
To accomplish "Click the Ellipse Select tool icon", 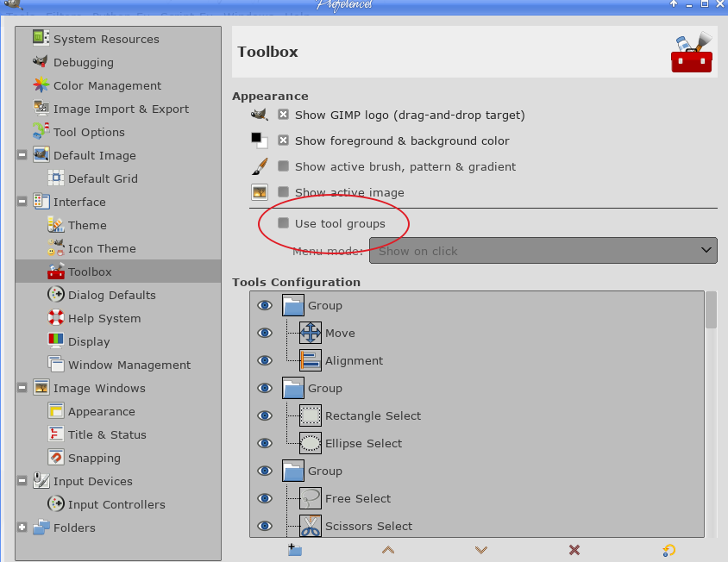I will pos(311,443).
